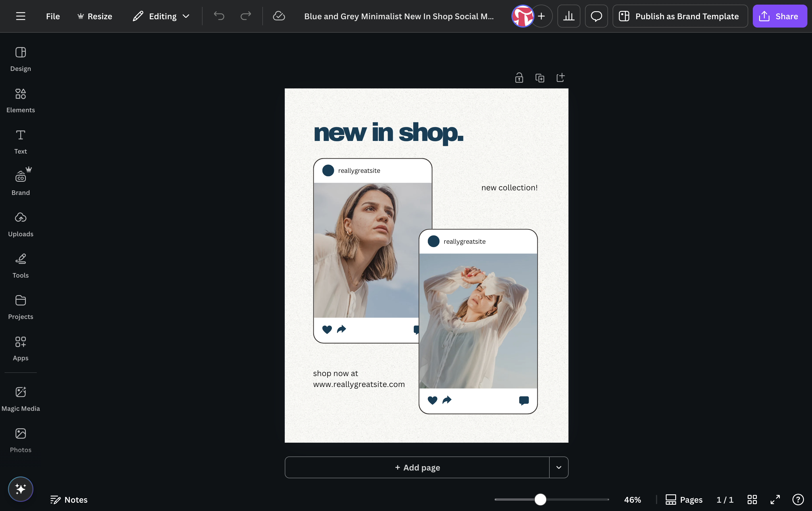This screenshot has width=812, height=511.
Task: Toggle the Pages thumbnail strip
Action: tap(684, 500)
